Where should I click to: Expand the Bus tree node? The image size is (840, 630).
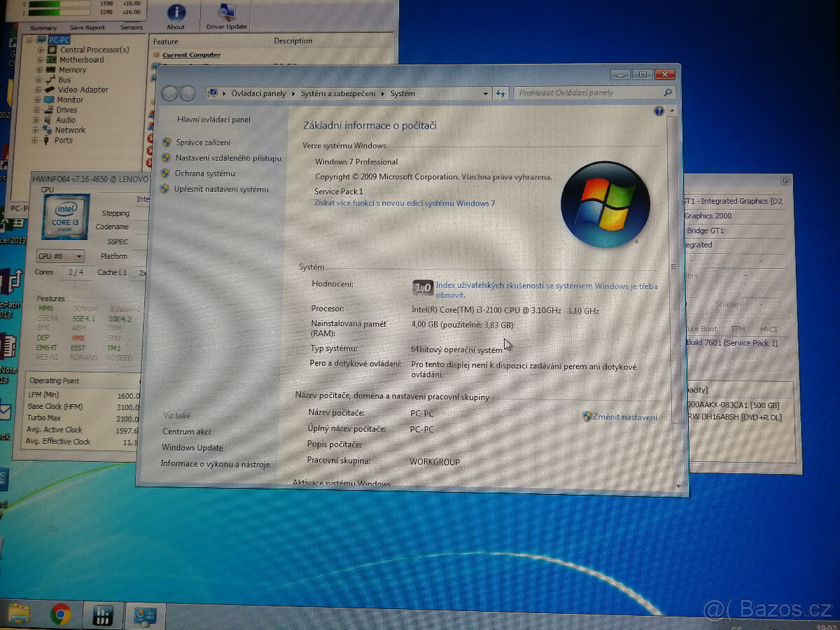39,80
